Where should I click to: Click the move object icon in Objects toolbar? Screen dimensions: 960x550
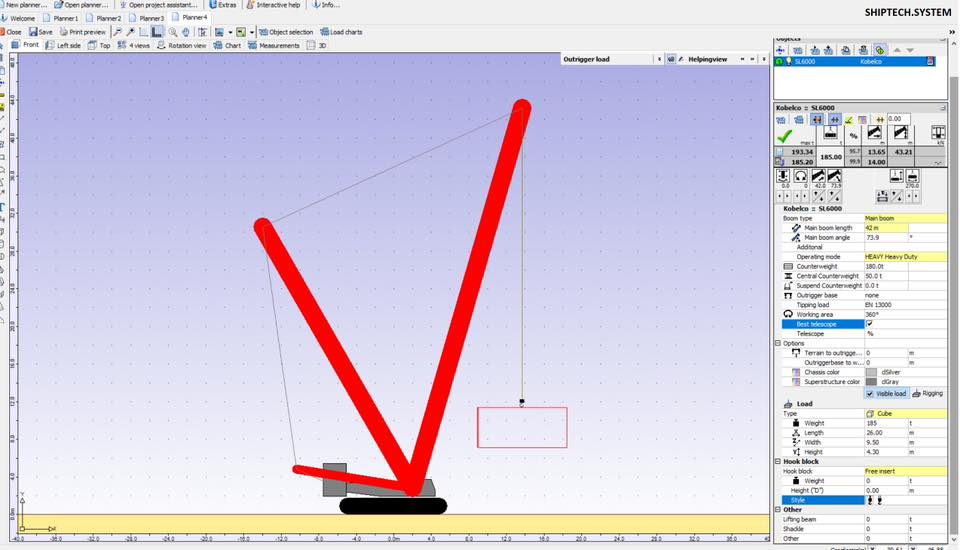781,50
